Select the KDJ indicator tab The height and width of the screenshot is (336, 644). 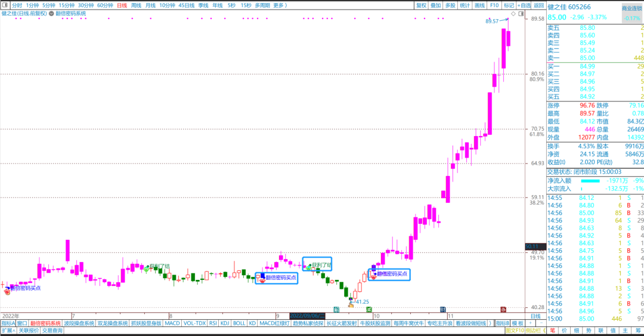coord(225,323)
